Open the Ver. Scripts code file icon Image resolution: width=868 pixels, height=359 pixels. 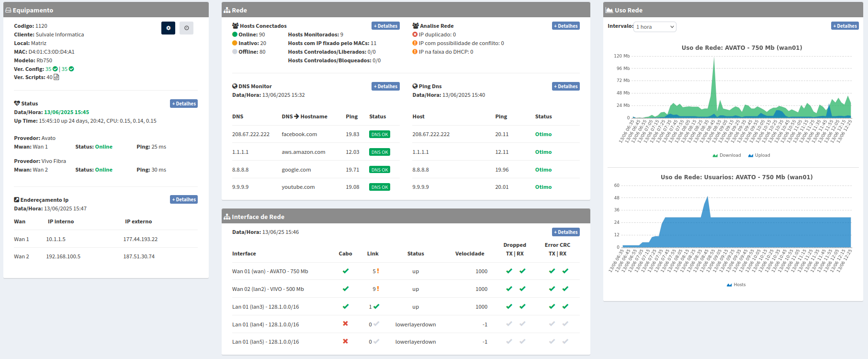[x=56, y=77]
